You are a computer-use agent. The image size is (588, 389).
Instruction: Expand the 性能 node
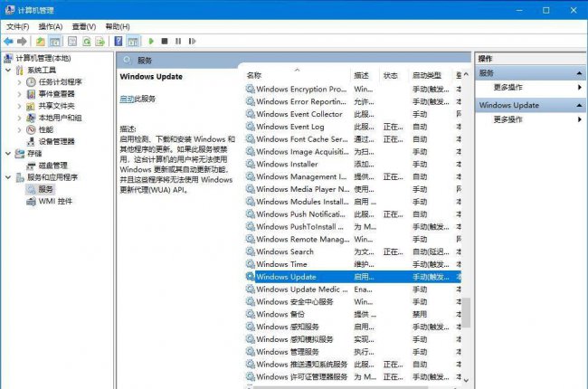[20, 129]
